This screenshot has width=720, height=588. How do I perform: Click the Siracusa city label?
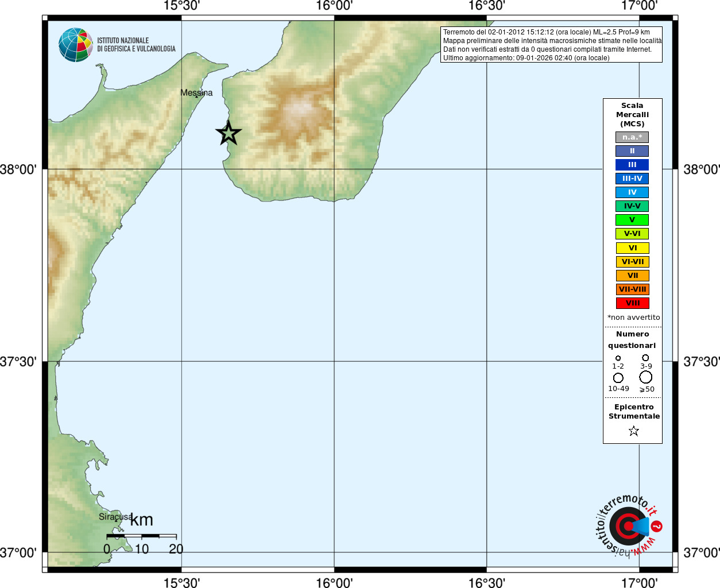(115, 517)
